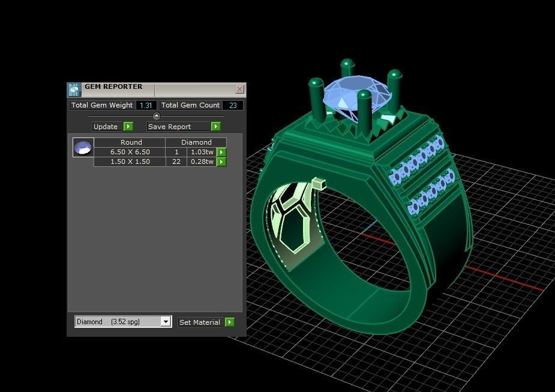Viewport: 555px width, 392px height.
Task: Click the Round column header
Action: (130, 142)
